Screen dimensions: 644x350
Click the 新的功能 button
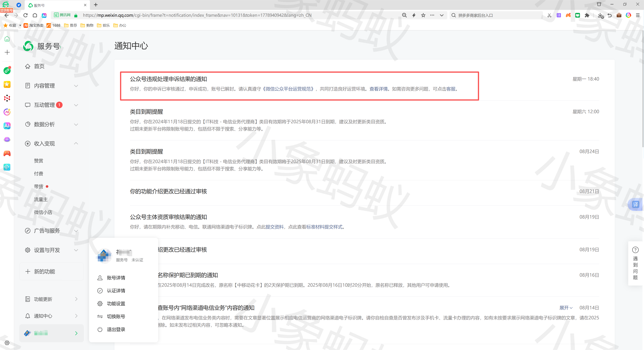pyautogui.click(x=44, y=271)
